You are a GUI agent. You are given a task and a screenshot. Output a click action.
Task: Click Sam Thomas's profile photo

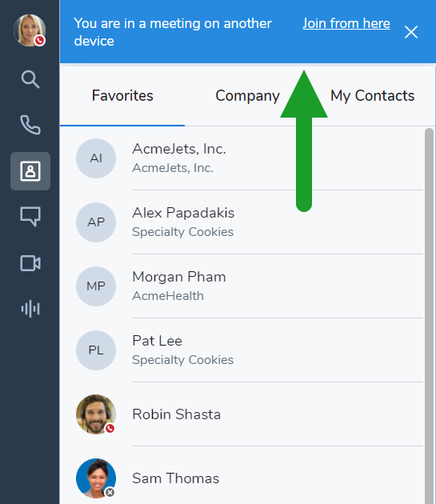[x=96, y=478]
